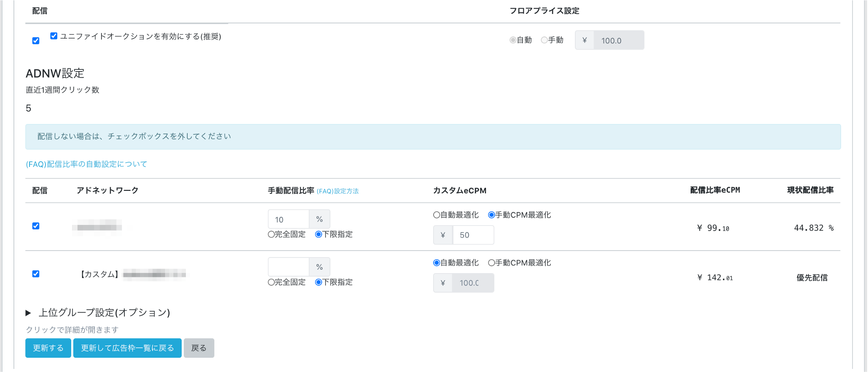Click the アドネットワーク column header
868x372 pixels.
click(108, 190)
